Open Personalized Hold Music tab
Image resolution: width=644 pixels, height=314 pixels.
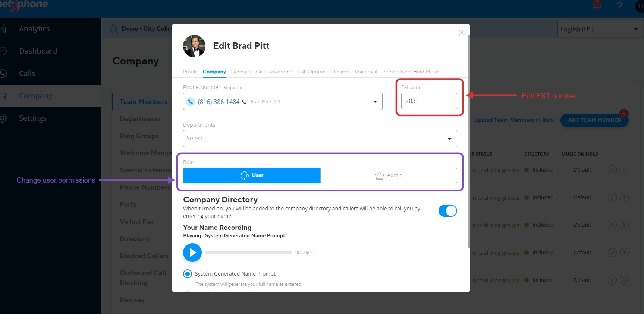pyautogui.click(x=411, y=72)
